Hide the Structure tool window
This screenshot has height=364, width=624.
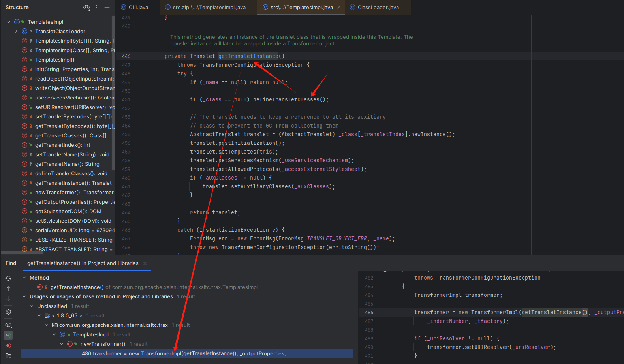point(107,7)
